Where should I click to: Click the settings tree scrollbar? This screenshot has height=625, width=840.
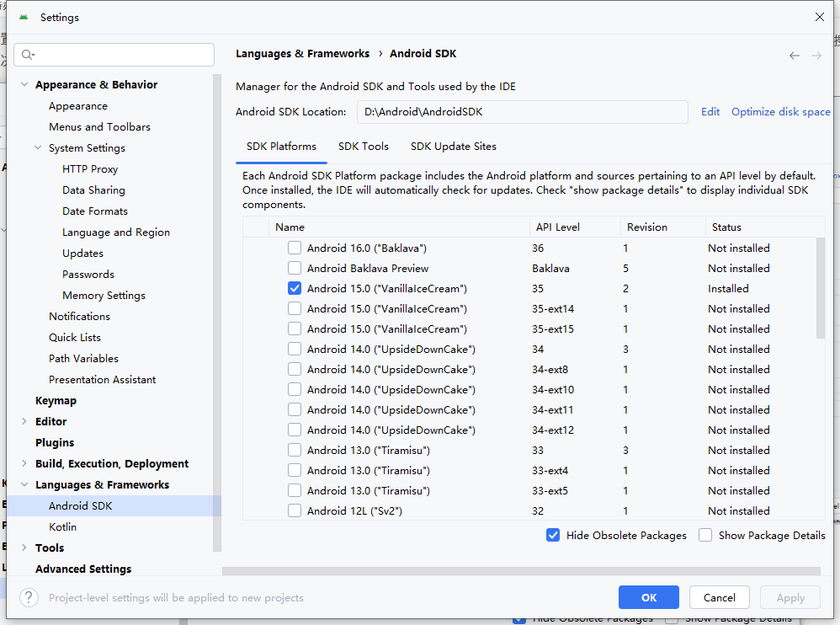click(217, 312)
